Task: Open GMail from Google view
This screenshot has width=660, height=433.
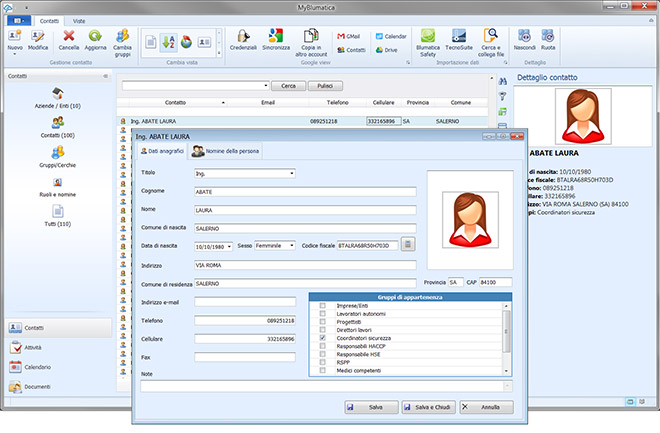Action: coord(349,37)
